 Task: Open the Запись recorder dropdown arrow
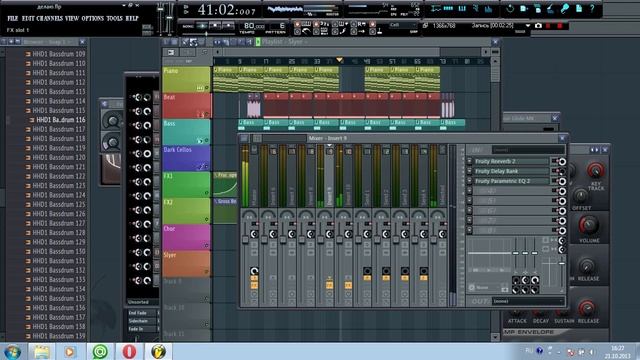pyautogui.click(x=528, y=26)
